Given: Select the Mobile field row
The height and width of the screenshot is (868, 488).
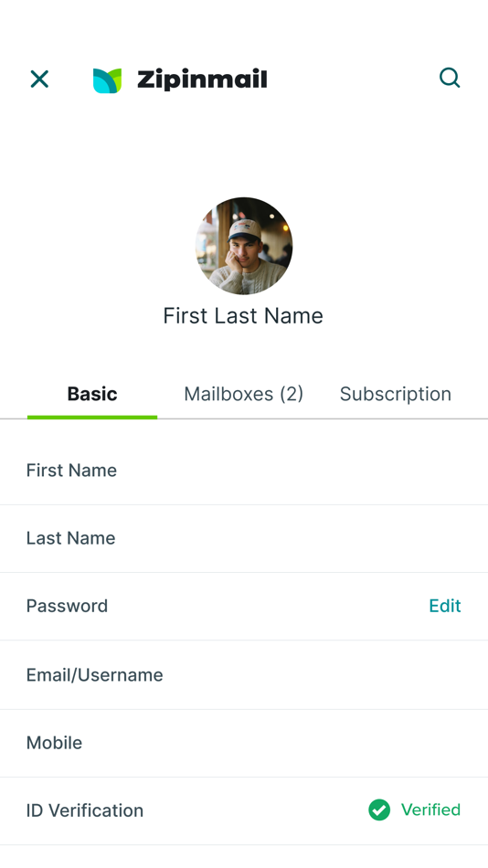Looking at the screenshot, I should [244, 743].
